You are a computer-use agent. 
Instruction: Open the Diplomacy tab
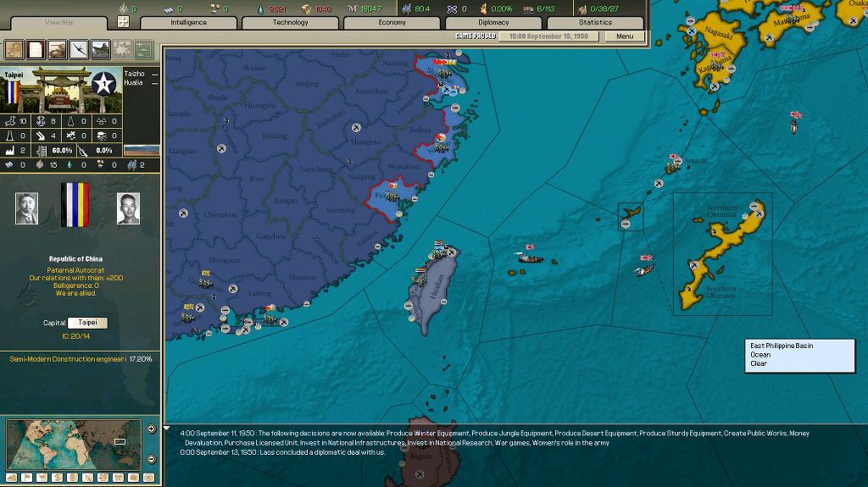[x=493, y=23]
